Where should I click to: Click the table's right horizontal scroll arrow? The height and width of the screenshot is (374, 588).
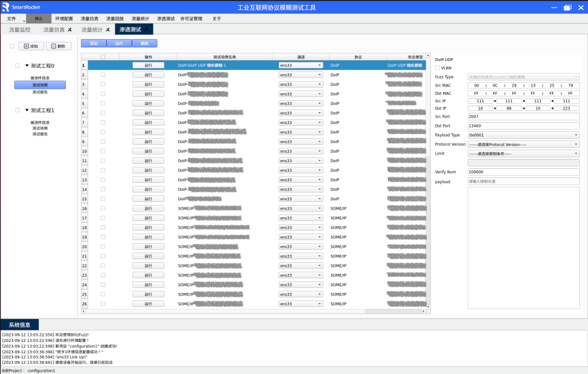(x=422, y=311)
